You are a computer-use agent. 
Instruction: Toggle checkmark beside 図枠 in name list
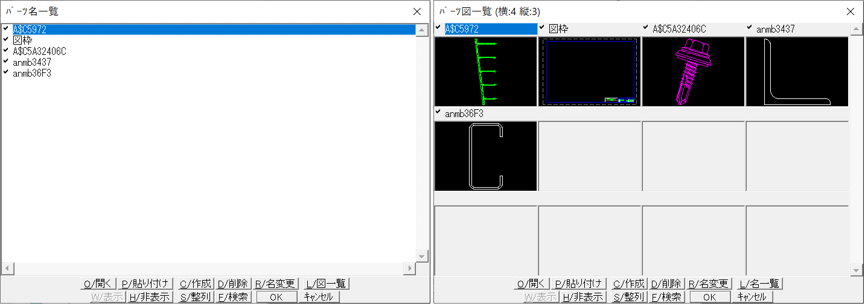click(5, 39)
